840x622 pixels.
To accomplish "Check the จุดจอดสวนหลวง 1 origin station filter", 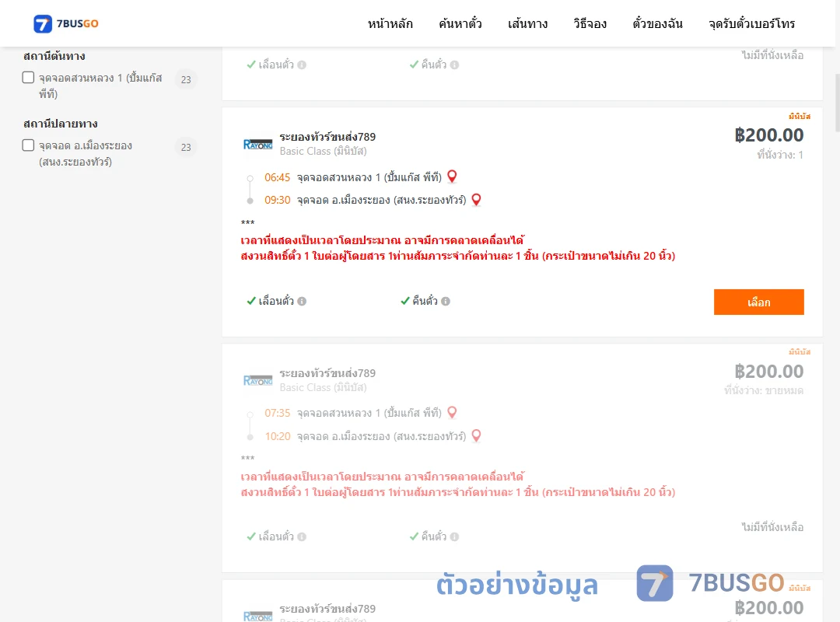I will click(x=29, y=78).
